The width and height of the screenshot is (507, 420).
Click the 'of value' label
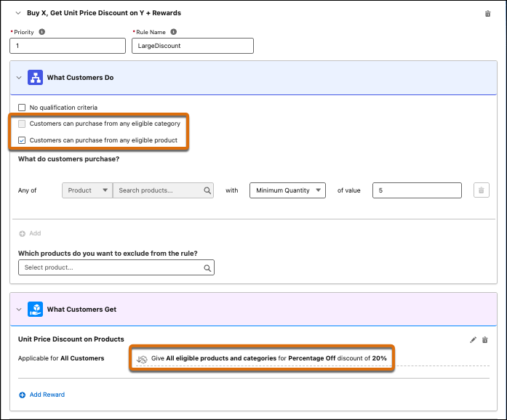(x=349, y=190)
